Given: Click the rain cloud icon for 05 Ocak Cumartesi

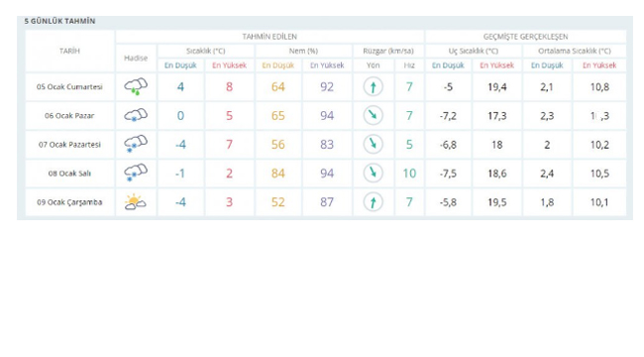Looking at the screenshot, I should 136,87.
